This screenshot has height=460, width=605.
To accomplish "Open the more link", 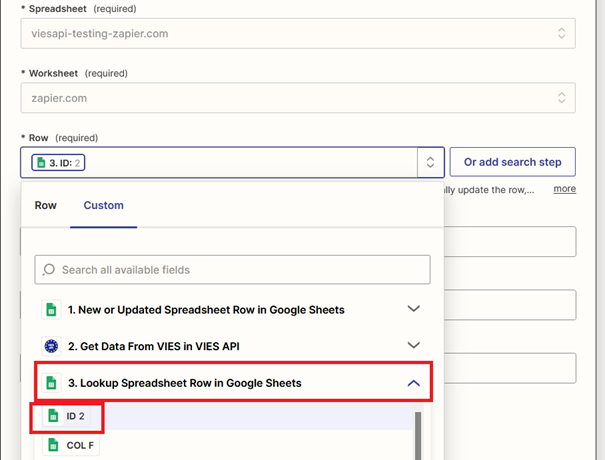I will click(564, 189).
